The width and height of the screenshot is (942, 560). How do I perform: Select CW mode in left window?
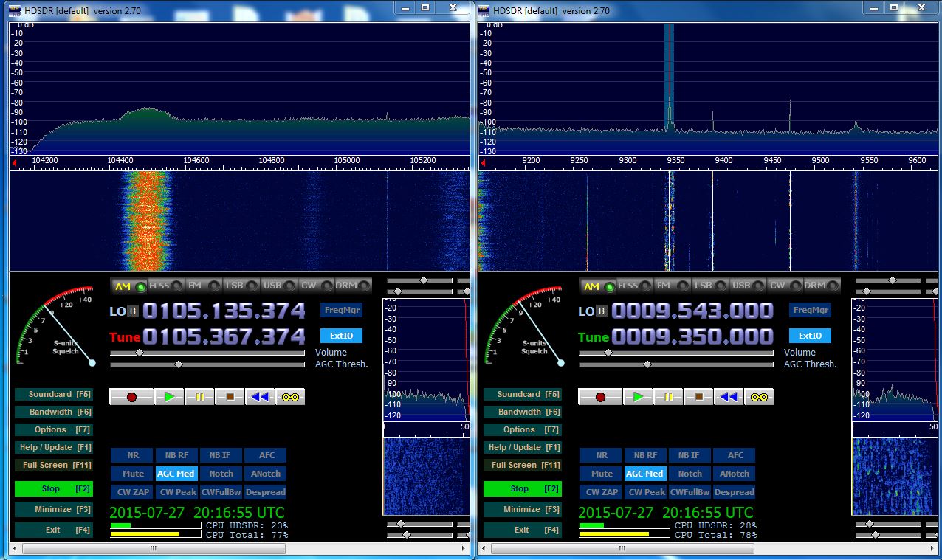click(315, 286)
